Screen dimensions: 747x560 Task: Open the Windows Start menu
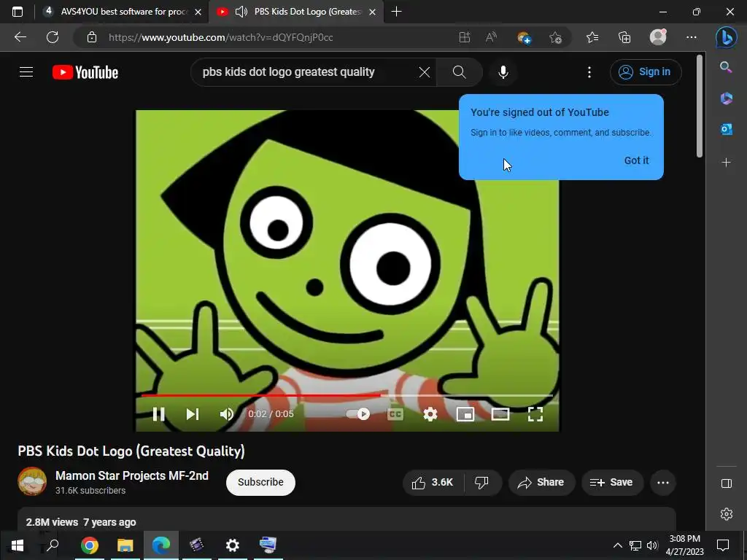click(x=18, y=545)
